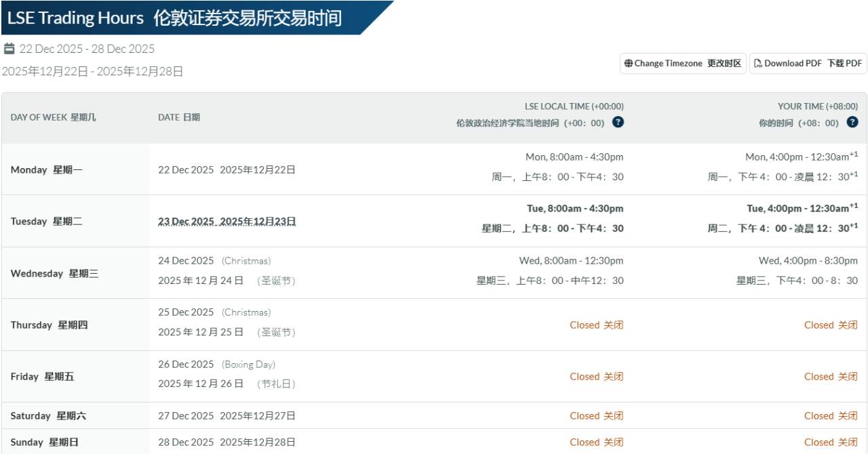Click Saturday's Closed status in LSE local column
Image resolution: width=868 pixels, height=454 pixels.
point(596,416)
